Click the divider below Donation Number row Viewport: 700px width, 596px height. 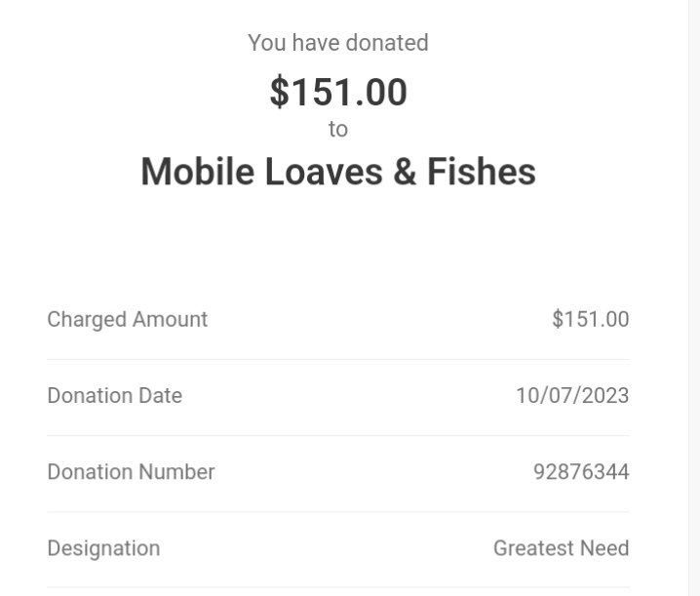coord(338,512)
